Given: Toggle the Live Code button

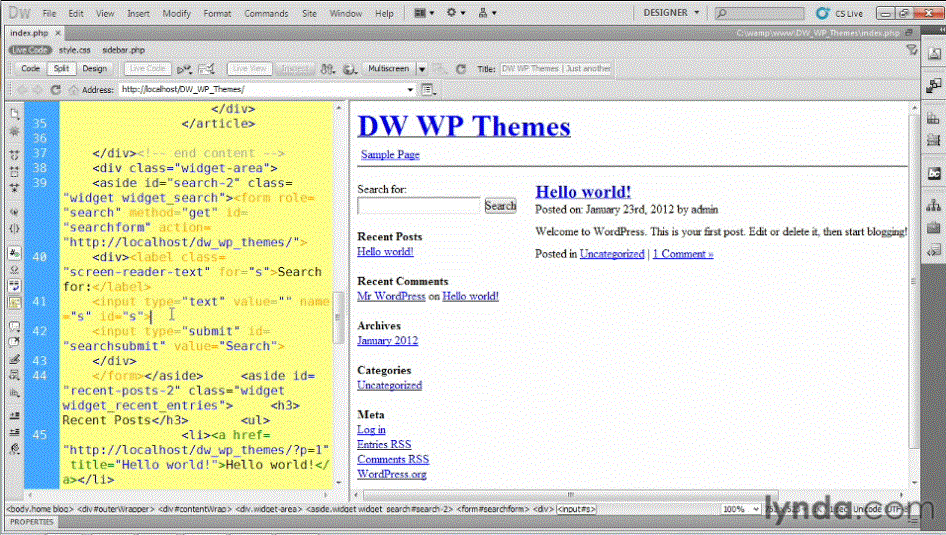Looking at the screenshot, I should pos(147,69).
